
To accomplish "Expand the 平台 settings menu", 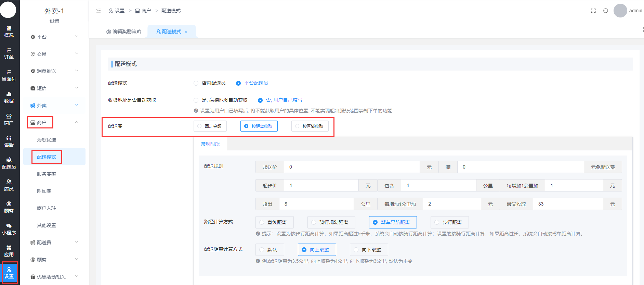I will tap(54, 37).
